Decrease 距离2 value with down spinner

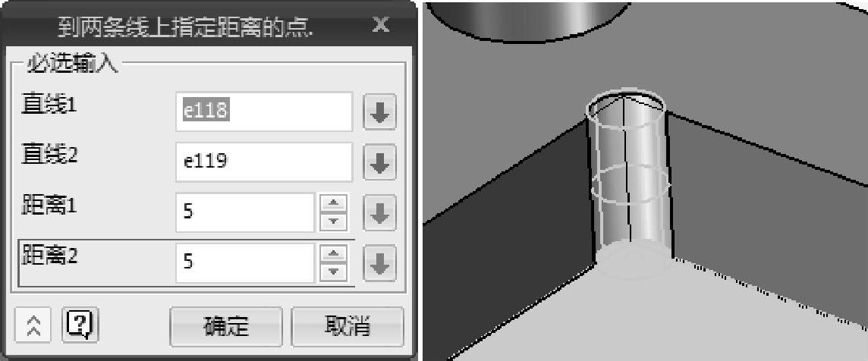point(333,272)
